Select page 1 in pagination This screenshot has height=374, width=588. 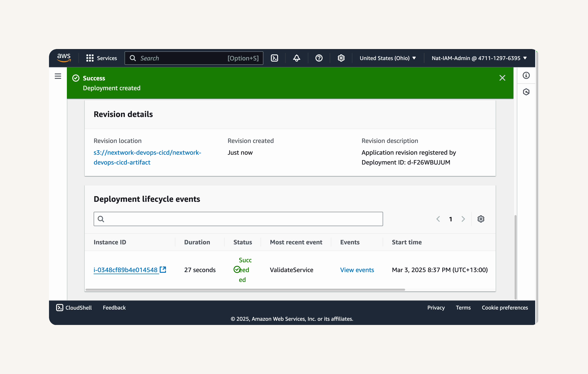tap(451, 219)
